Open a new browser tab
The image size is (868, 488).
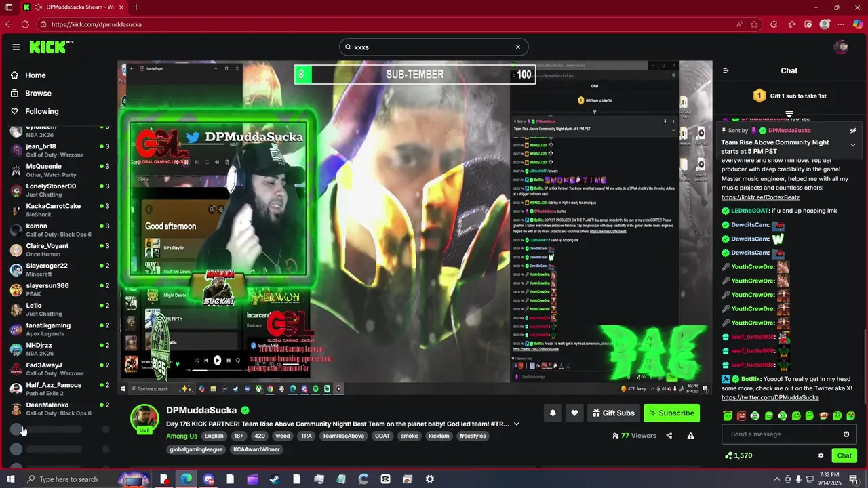click(x=136, y=7)
